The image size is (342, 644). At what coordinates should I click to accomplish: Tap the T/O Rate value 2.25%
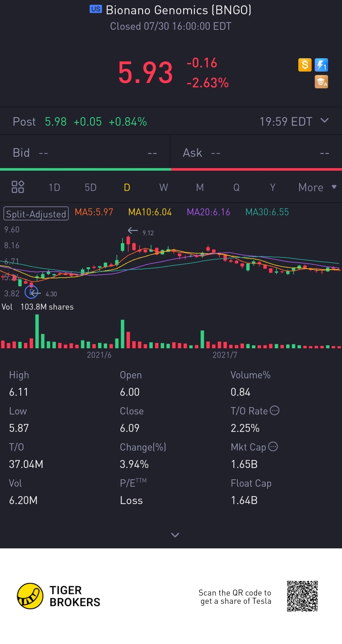coord(245,428)
